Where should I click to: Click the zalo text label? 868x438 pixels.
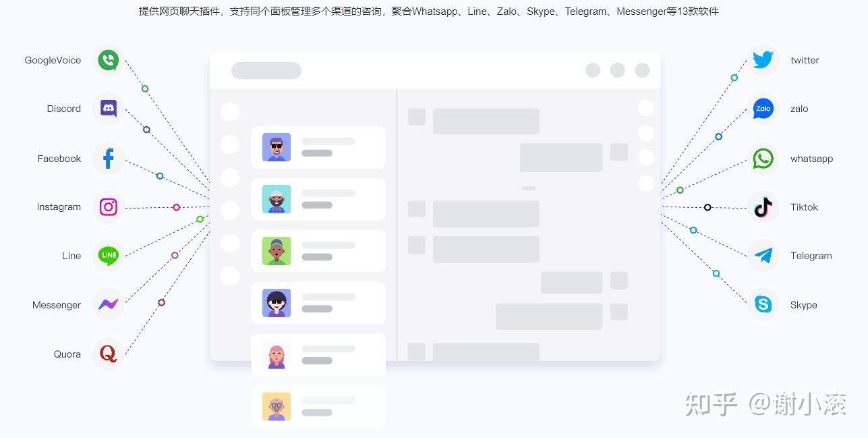click(799, 109)
